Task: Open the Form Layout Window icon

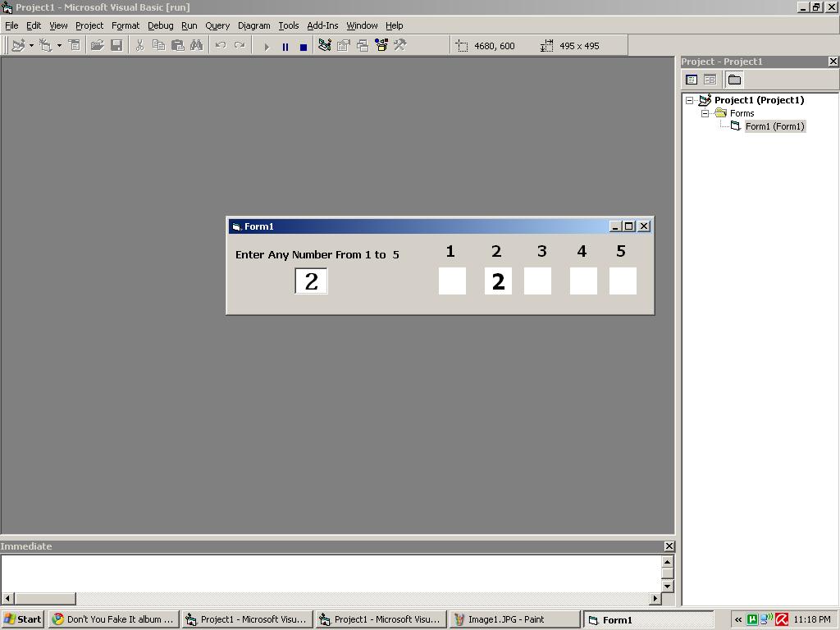Action: 363,46
